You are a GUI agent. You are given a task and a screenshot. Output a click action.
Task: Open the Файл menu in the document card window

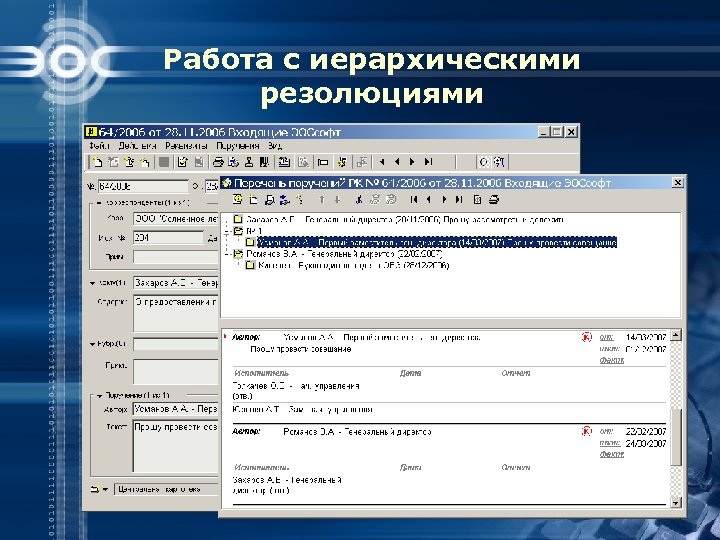coord(99,146)
